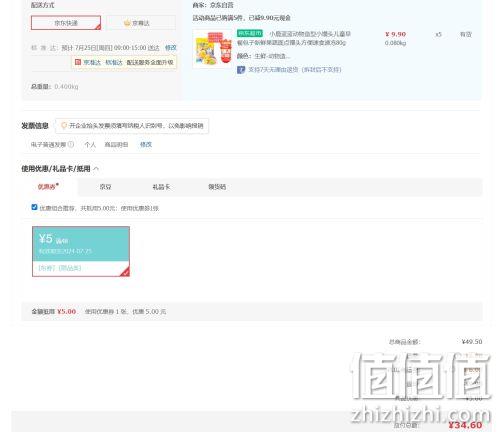
Task: Switch to the 京豆 tab
Action: pos(105,187)
